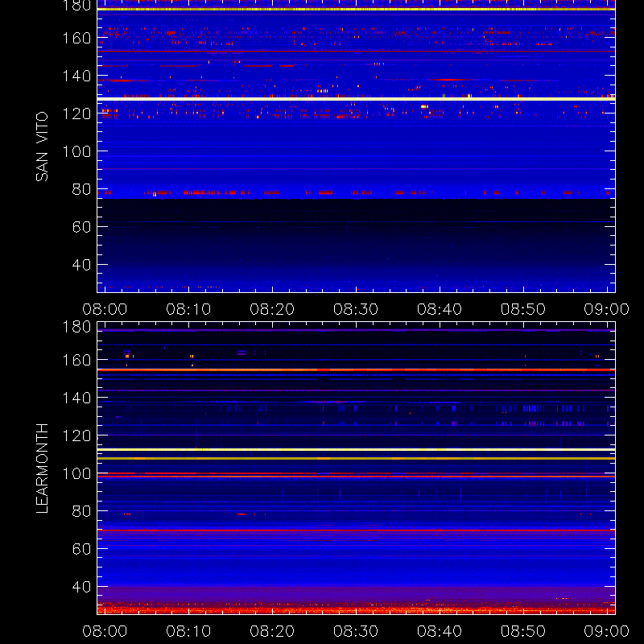Click 09:00 time label below Learmonth plot
Viewport: 644px width, 644px height.
[607, 631]
